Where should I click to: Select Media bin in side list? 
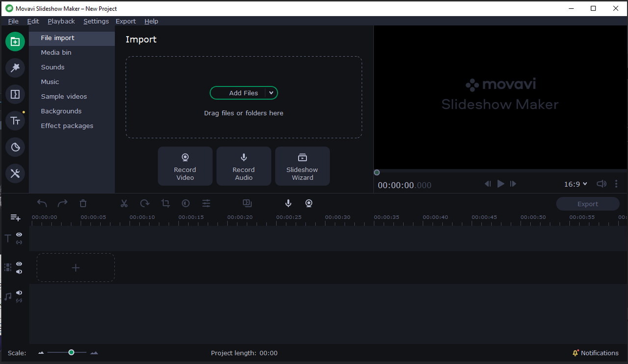click(72, 52)
